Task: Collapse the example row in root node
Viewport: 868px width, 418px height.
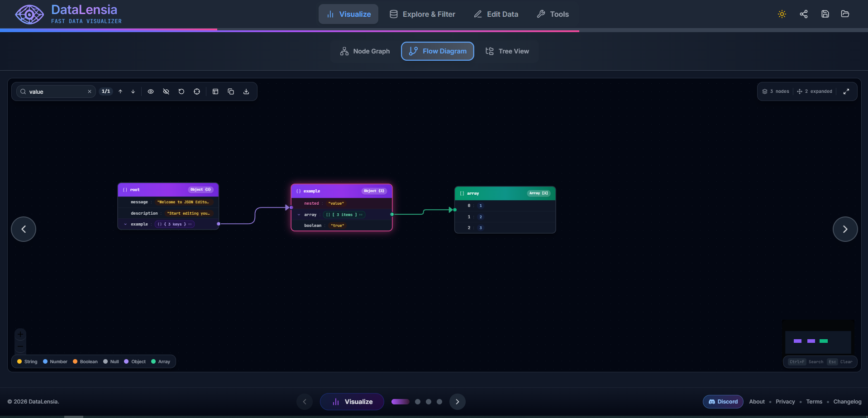Action: coord(125,224)
